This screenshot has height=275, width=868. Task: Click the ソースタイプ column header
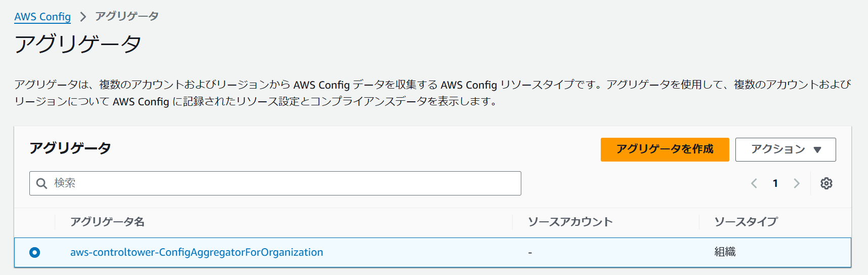click(746, 222)
